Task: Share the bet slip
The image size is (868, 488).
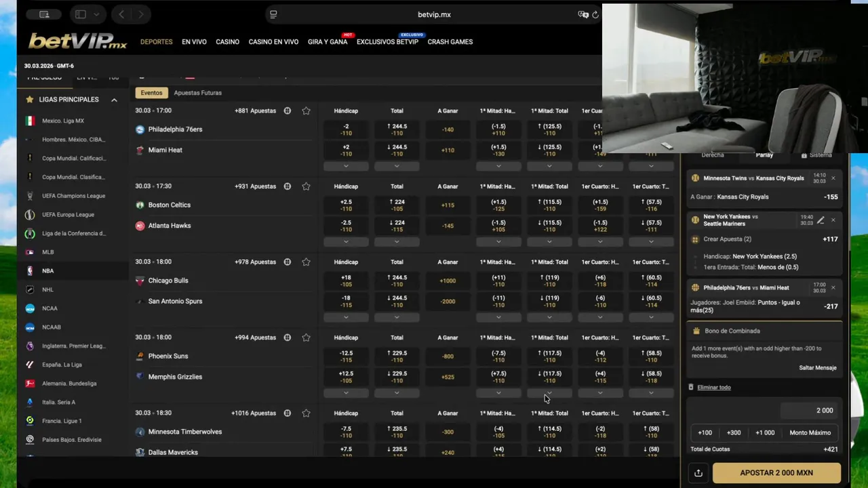Action: 698,473
